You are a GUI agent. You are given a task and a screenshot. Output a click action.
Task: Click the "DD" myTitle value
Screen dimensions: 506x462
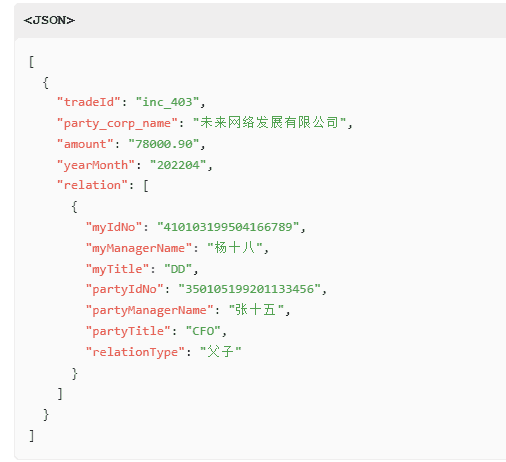click(178, 269)
